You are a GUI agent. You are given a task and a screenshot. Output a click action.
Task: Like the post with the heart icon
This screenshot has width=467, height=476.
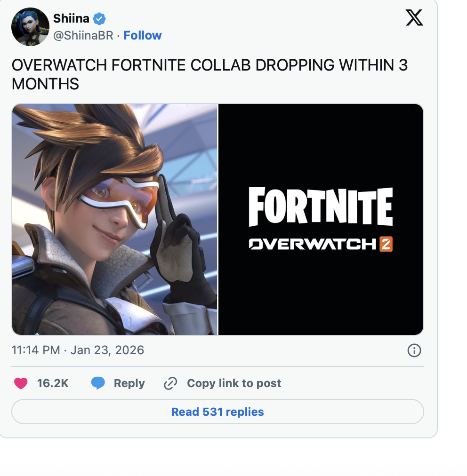point(21,383)
